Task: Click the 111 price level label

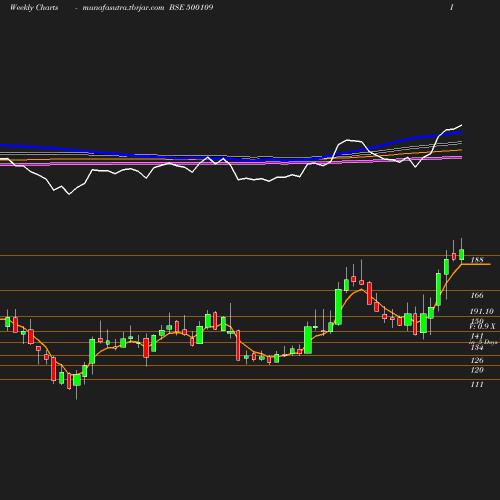Action: coord(477,384)
